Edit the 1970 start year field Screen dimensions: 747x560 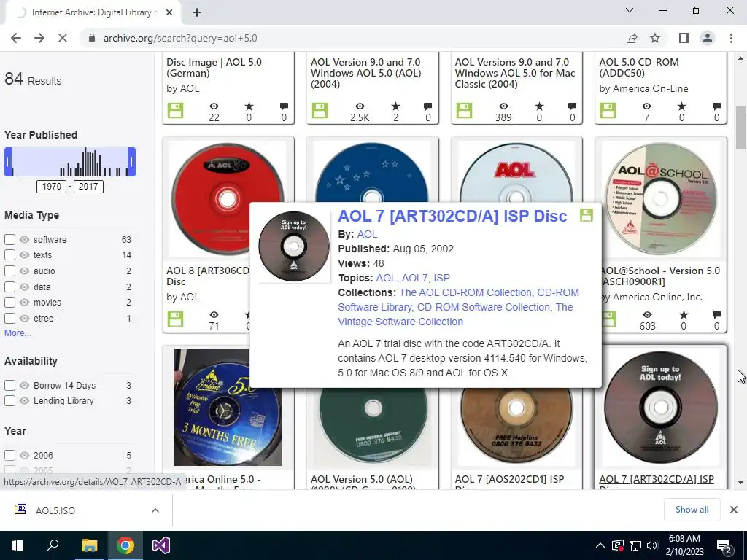pyautogui.click(x=52, y=186)
